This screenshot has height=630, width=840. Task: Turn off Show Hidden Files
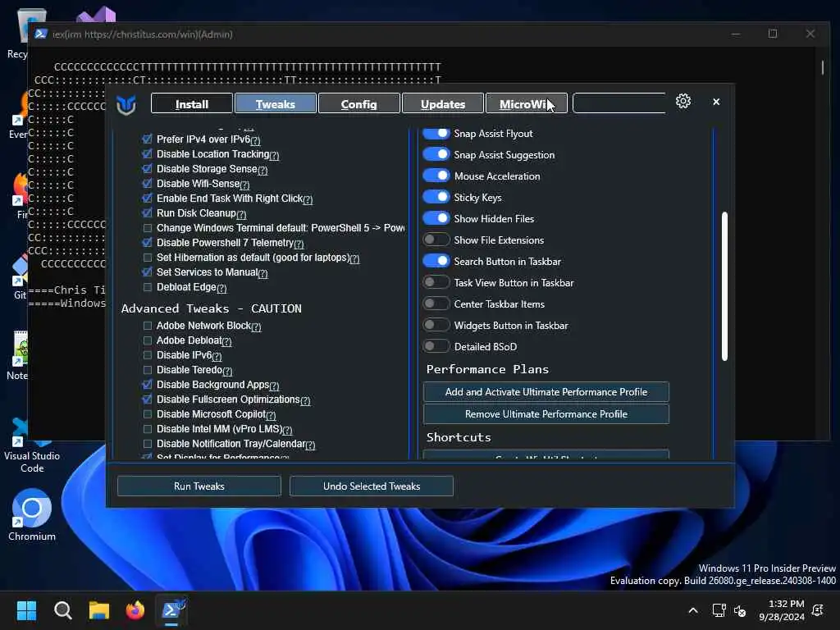pyautogui.click(x=436, y=218)
